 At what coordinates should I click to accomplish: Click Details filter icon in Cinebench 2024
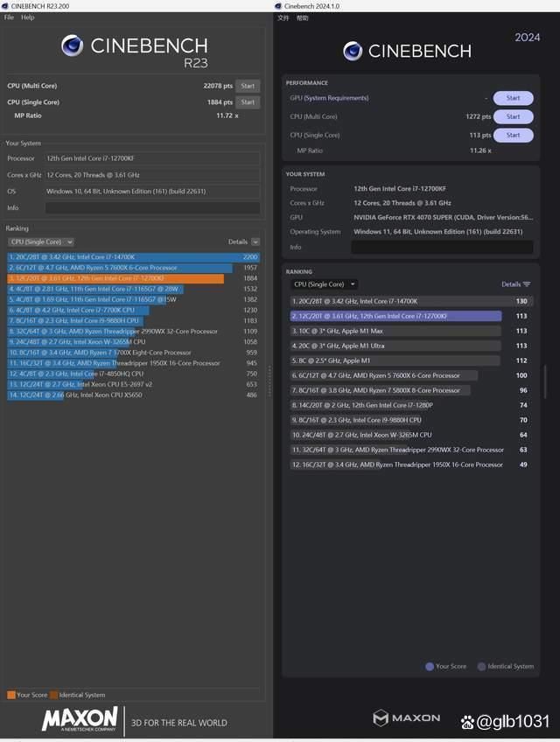click(527, 284)
